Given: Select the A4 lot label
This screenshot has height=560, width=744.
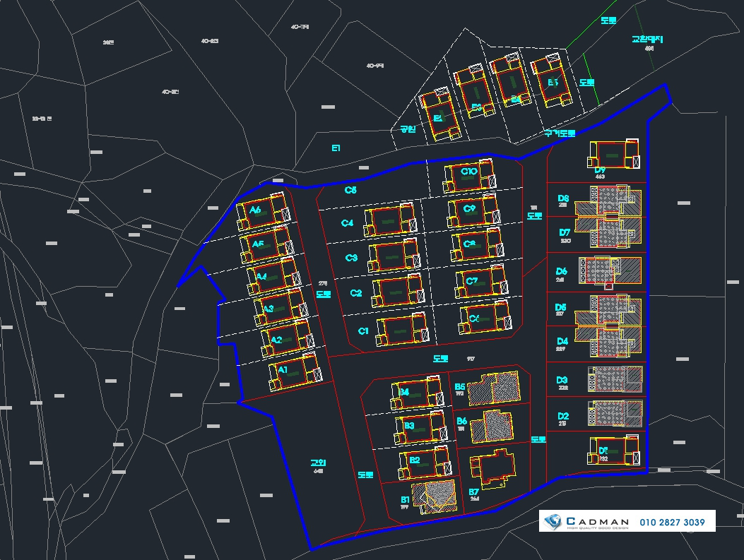Looking at the screenshot, I should tap(261, 276).
